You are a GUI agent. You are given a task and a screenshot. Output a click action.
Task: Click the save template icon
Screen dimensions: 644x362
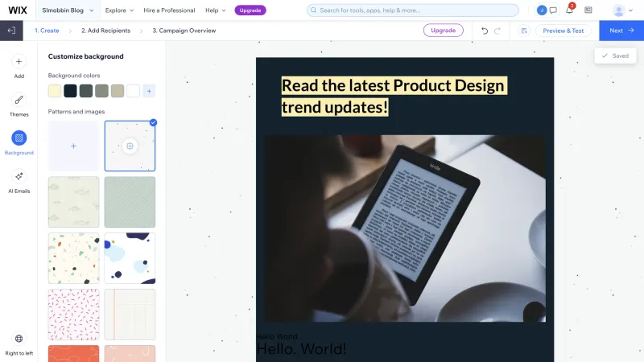coord(524,31)
